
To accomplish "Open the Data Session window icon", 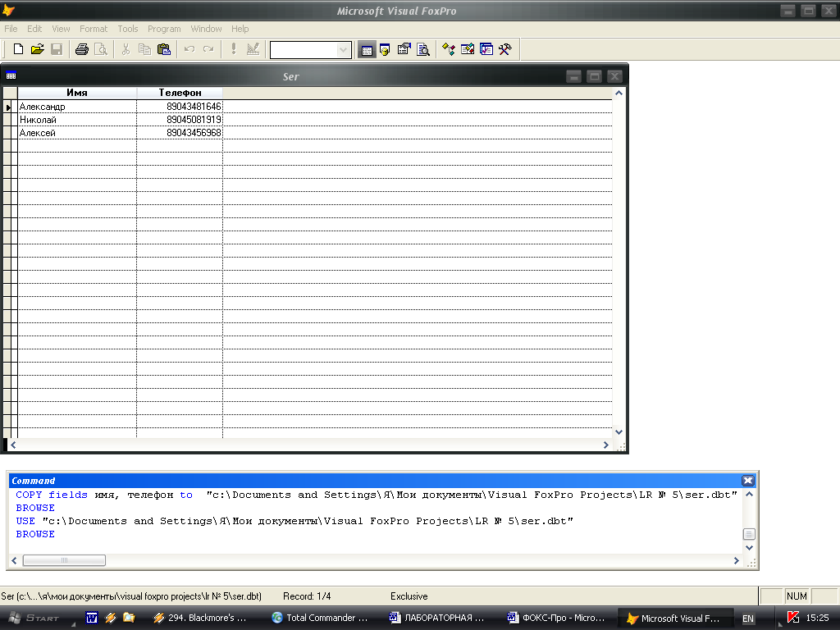I will 386,50.
